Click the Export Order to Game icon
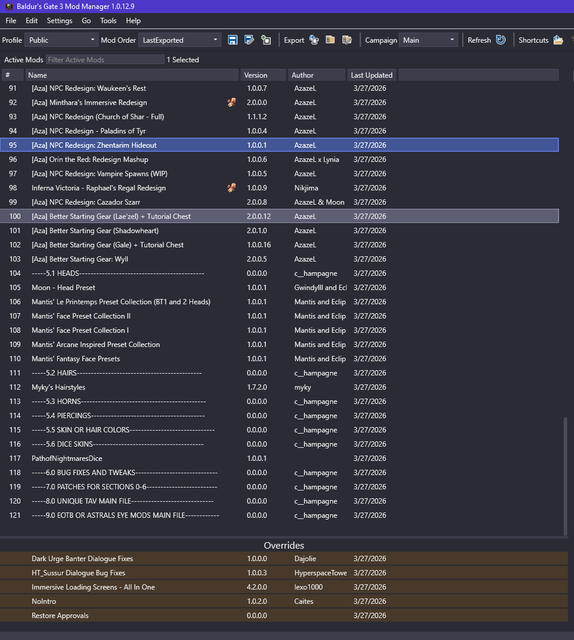This screenshot has height=640, width=574. [314, 40]
